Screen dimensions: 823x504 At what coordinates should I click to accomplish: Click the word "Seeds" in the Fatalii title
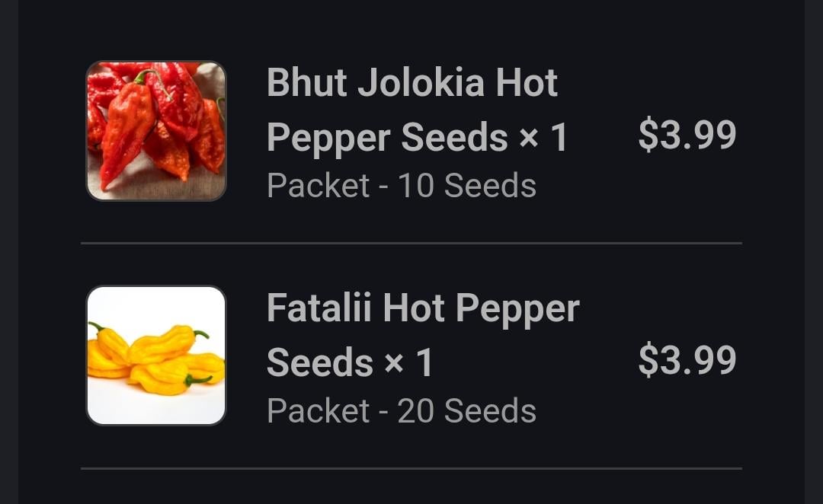point(320,363)
